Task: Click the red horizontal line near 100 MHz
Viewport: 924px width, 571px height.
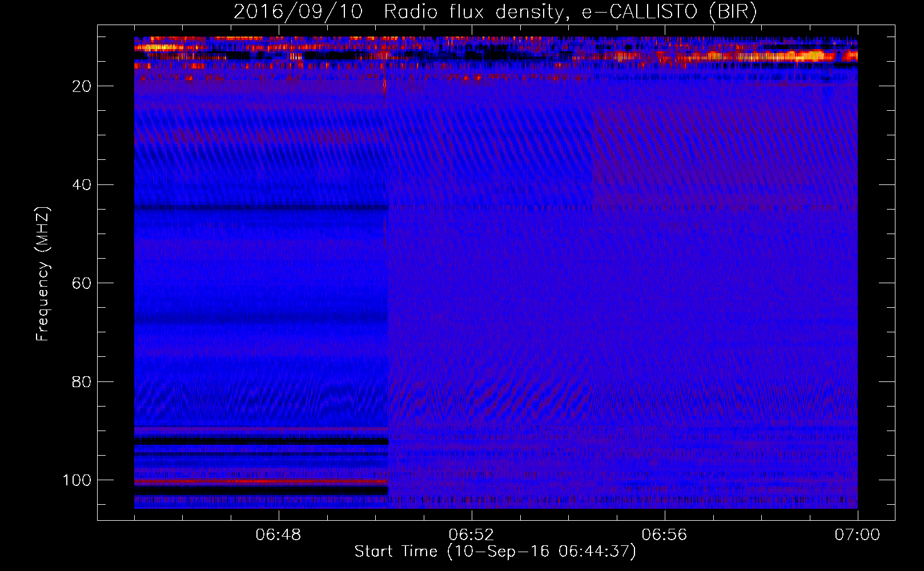Action: [261, 482]
